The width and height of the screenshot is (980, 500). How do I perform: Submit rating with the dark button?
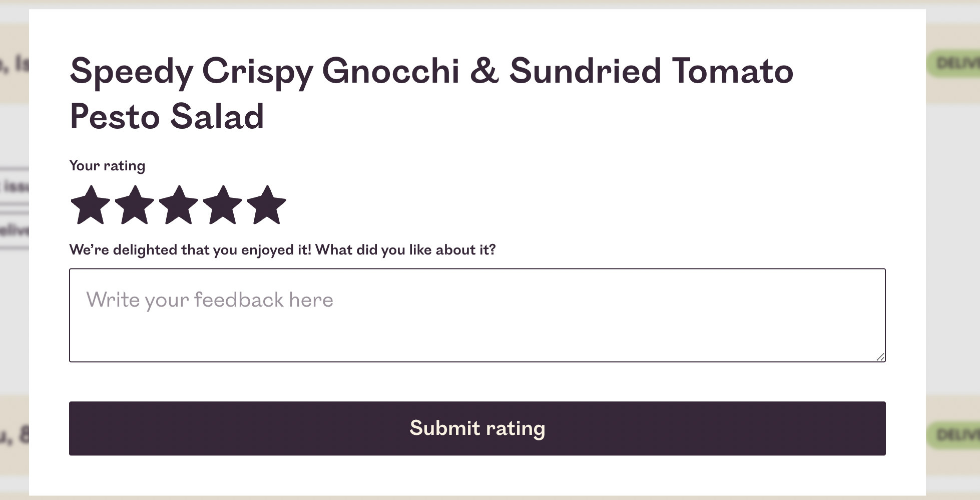tap(477, 428)
